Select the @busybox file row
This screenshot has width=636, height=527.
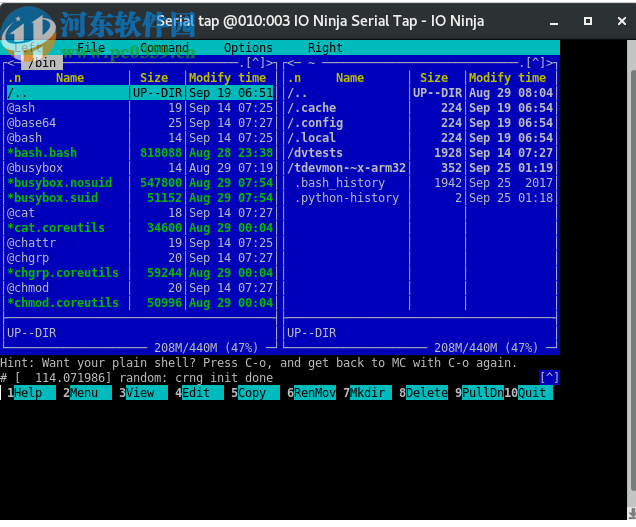140,168
